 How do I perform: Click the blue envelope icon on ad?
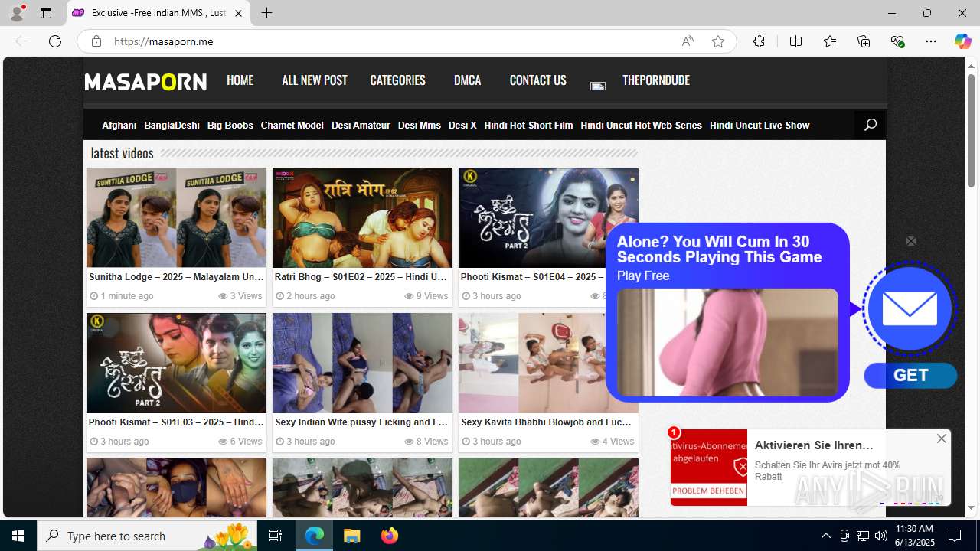(x=910, y=309)
